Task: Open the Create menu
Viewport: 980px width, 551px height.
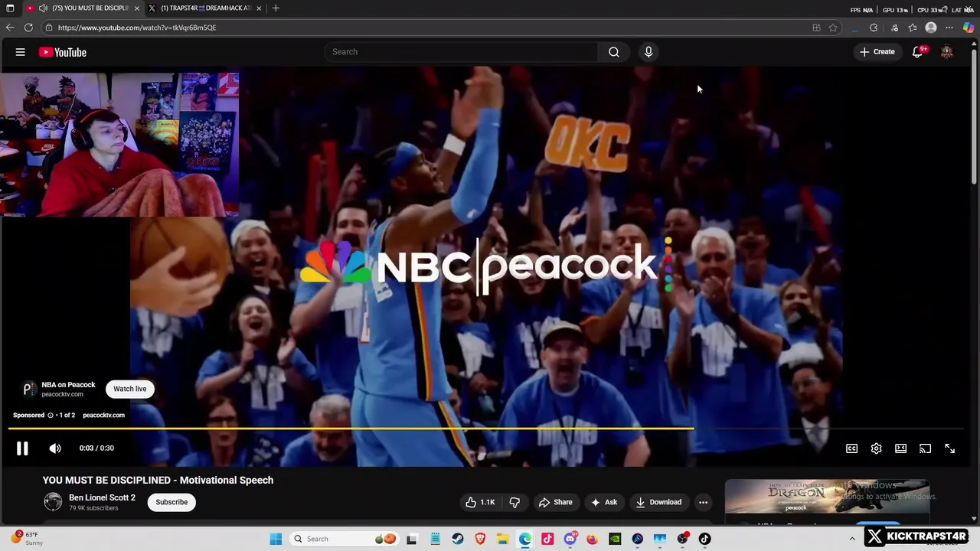Action: (x=877, y=52)
